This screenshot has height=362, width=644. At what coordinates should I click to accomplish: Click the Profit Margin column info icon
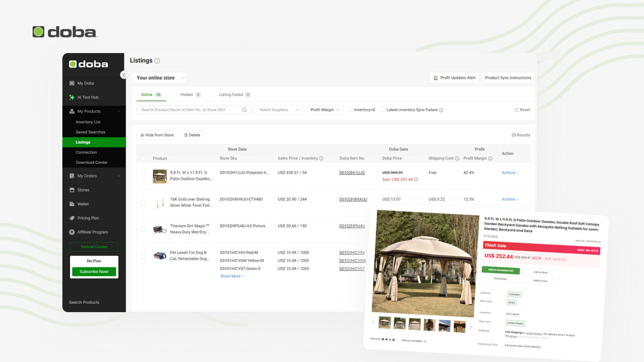tap(491, 158)
